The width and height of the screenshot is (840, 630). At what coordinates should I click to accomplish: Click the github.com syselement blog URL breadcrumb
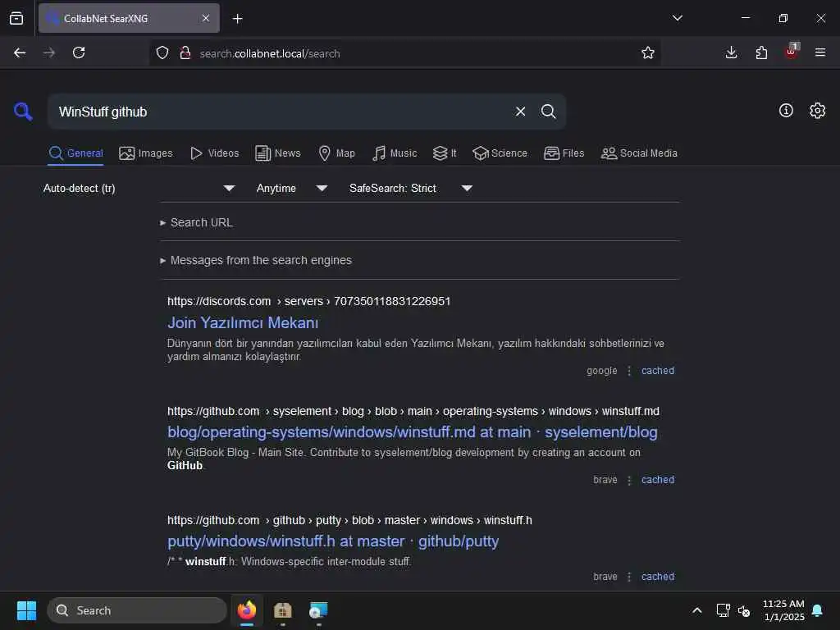(413, 412)
